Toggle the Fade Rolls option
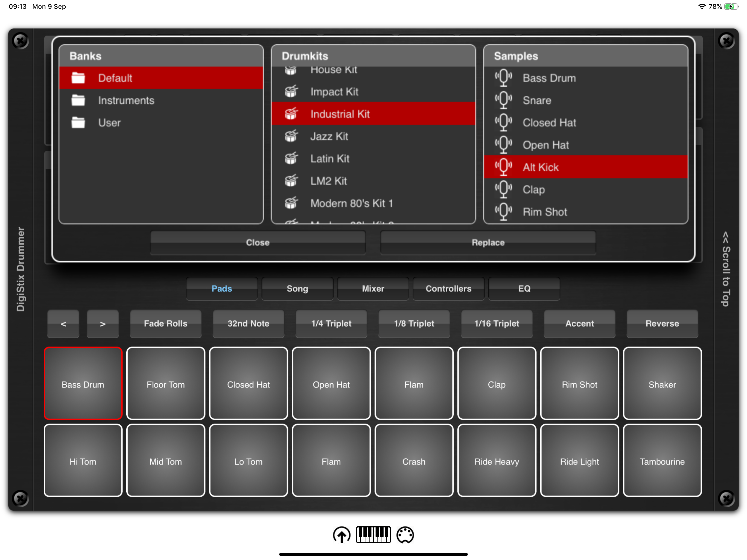The width and height of the screenshot is (747, 560). pyautogui.click(x=165, y=323)
